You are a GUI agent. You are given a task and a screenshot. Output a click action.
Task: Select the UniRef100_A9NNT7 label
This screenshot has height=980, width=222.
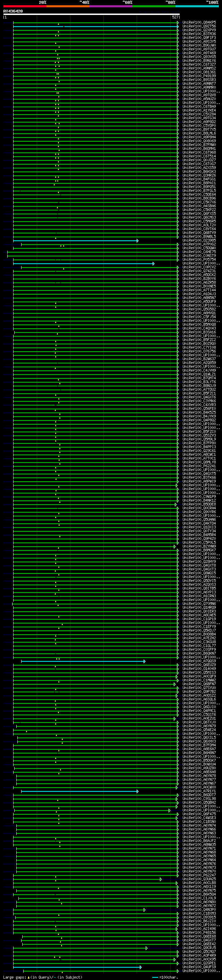point(199,83)
